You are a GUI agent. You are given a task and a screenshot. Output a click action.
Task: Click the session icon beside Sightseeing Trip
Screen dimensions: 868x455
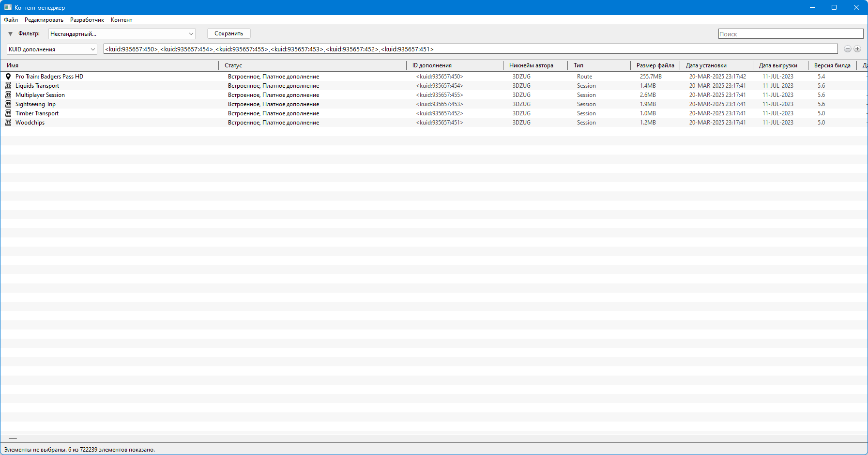coord(8,104)
